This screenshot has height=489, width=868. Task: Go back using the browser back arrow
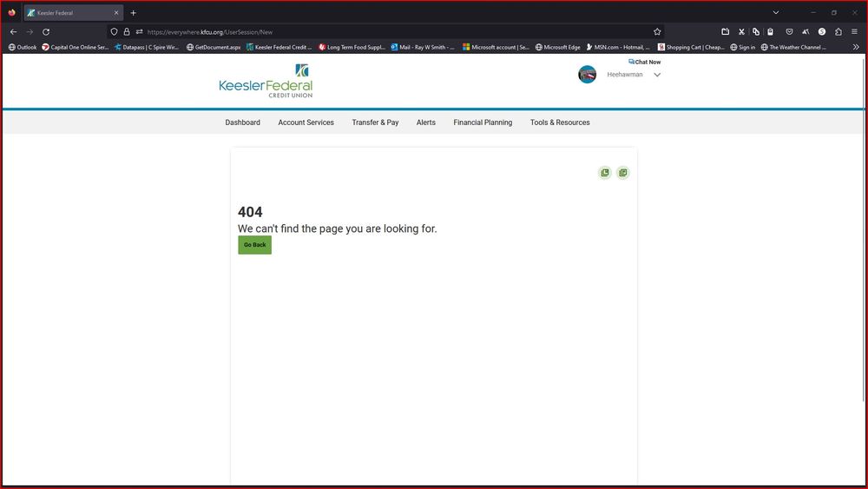coord(13,32)
